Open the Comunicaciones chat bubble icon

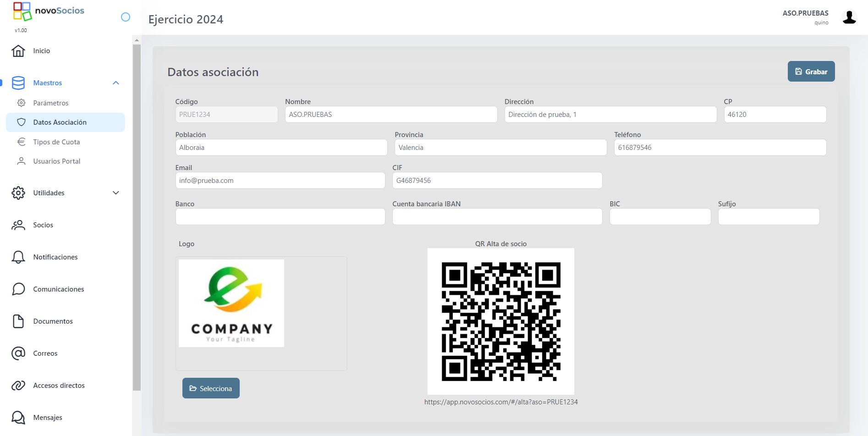point(18,289)
